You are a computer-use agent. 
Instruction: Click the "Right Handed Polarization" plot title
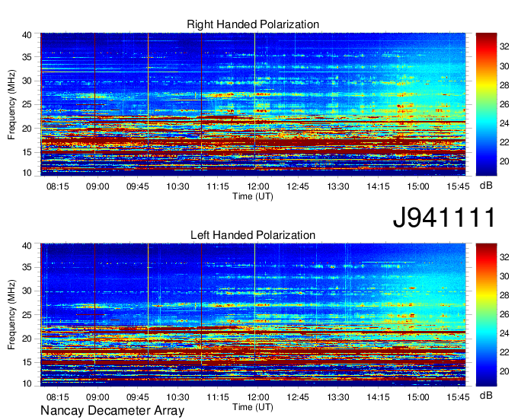pos(253,24)
